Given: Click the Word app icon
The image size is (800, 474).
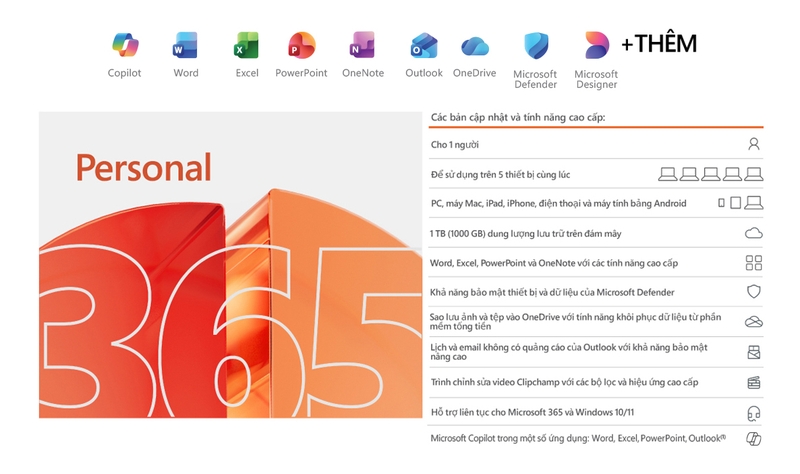Looking at the screenshot, I should (x=185, y=45).
